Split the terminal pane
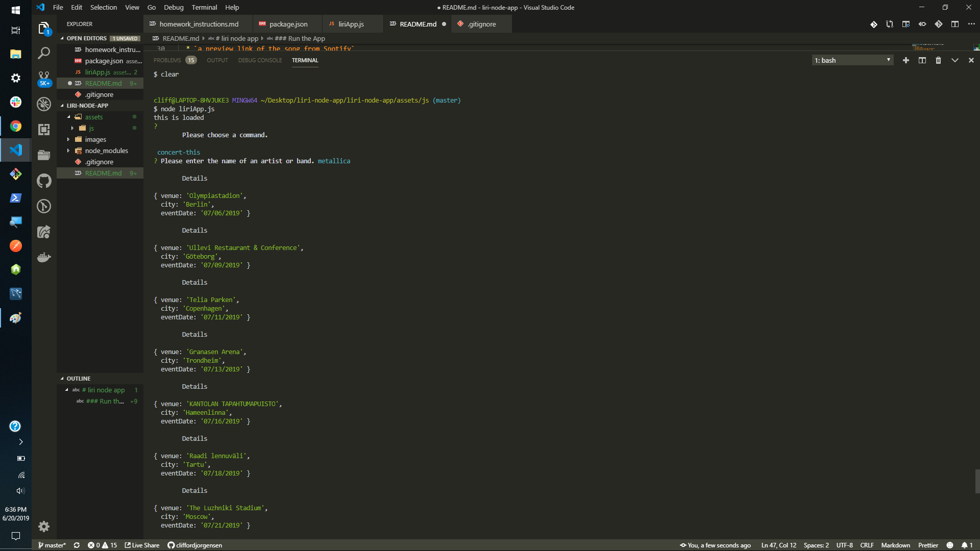 click(922, 60)
